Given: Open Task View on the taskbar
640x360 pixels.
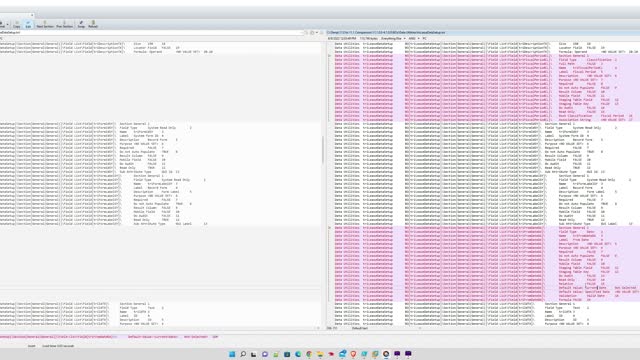Looking at the screenshot, I should click(x=254, y=354).
